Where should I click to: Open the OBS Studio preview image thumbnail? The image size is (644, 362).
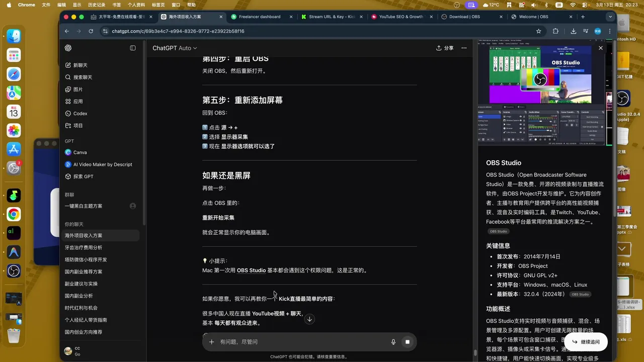click(x=542, y=93)
